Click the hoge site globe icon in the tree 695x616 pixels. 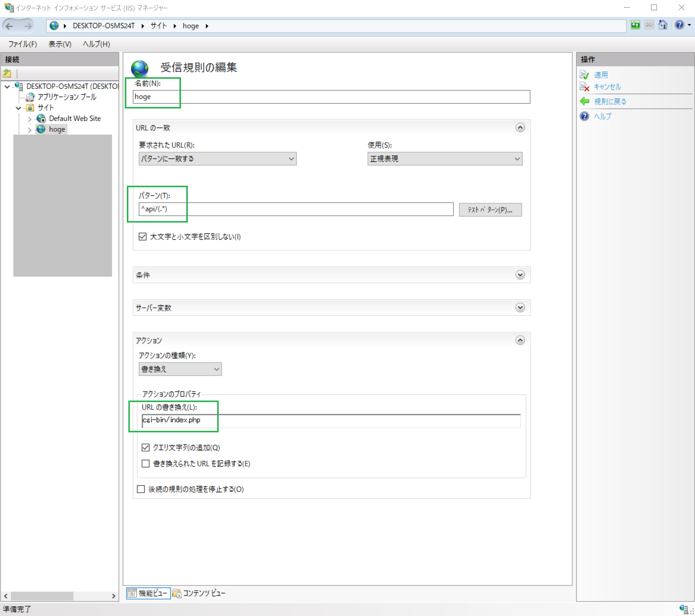tap(41, 129)
